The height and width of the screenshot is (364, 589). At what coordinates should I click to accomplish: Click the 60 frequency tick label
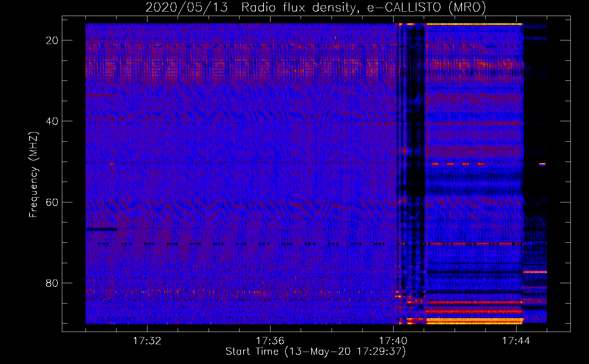pos(52,202)
